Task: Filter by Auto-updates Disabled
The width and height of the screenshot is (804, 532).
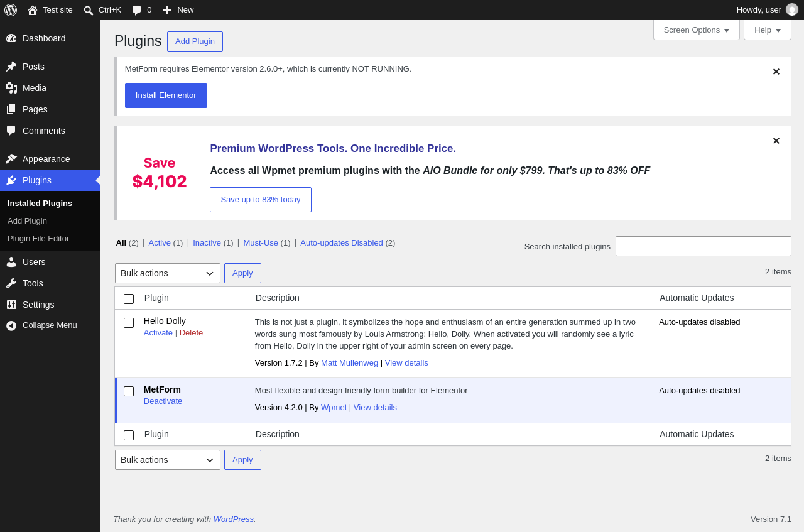Action: [x=342, y=242]
